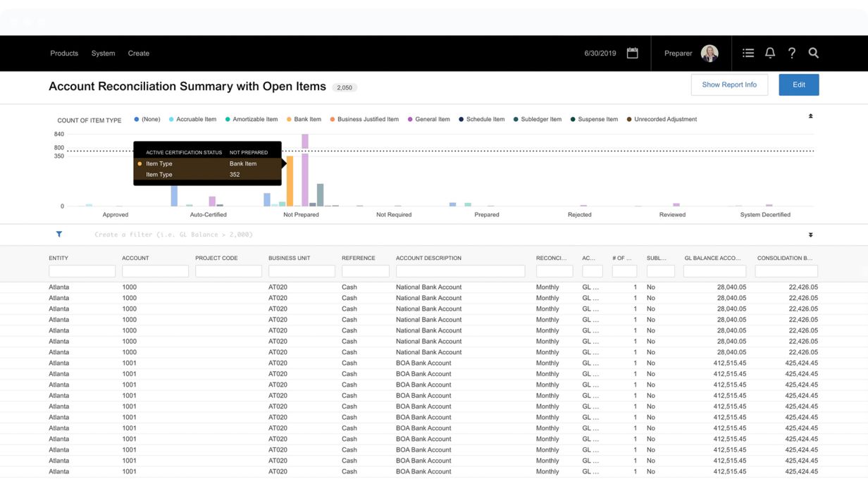Expand the filter panel double-down arrow

click(810, 235)
